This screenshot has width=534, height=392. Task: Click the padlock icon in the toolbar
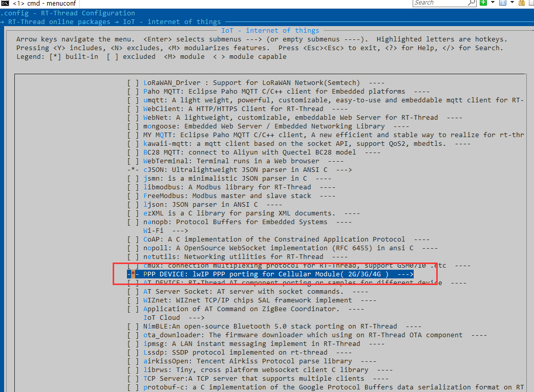click(x=520, y=3)
